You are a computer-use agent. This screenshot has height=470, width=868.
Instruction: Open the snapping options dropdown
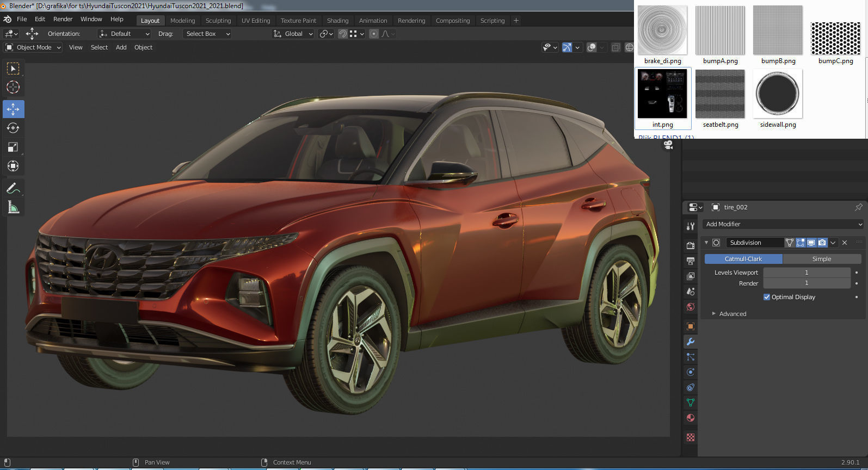click(356, 34)
